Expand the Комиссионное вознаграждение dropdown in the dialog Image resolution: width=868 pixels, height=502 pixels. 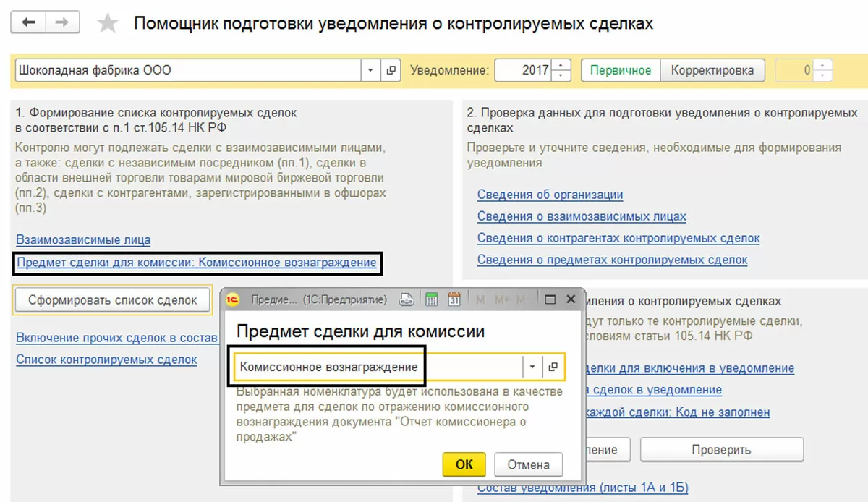pos(532,367)
